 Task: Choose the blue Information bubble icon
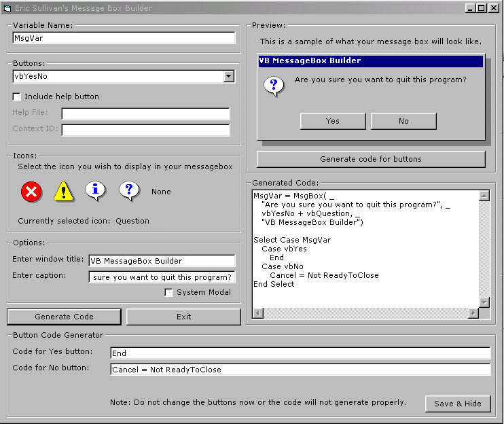95,191
